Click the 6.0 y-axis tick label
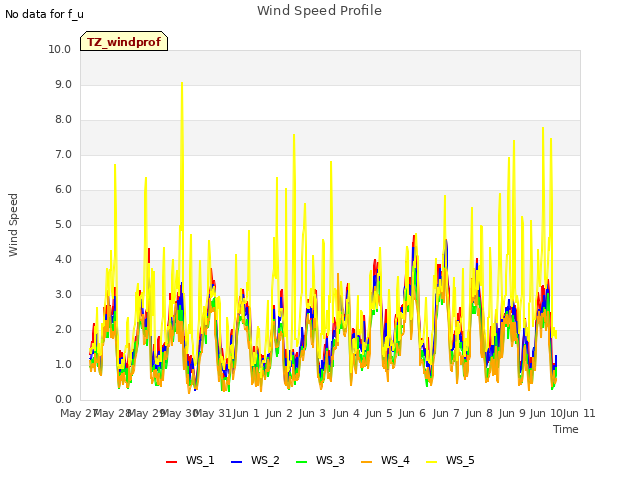This screenshot has height=480, width=640. [63, 189]
